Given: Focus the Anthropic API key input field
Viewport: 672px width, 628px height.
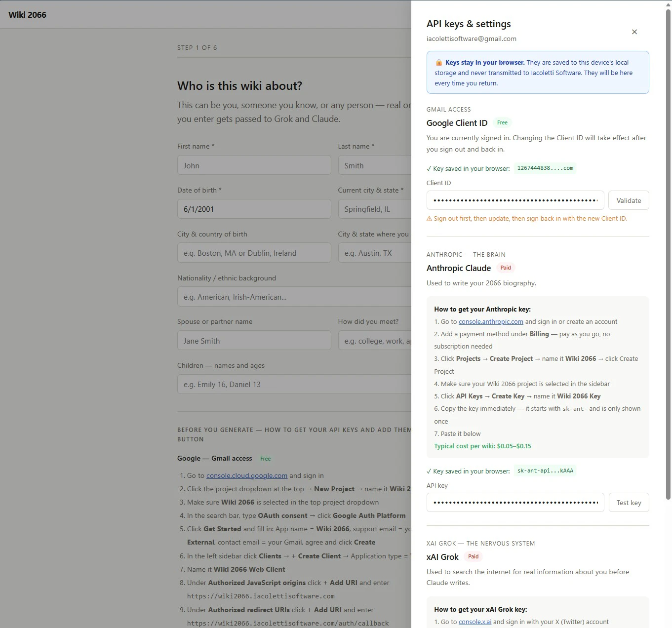Looking at the screenshot, I should tap(515, 503).
